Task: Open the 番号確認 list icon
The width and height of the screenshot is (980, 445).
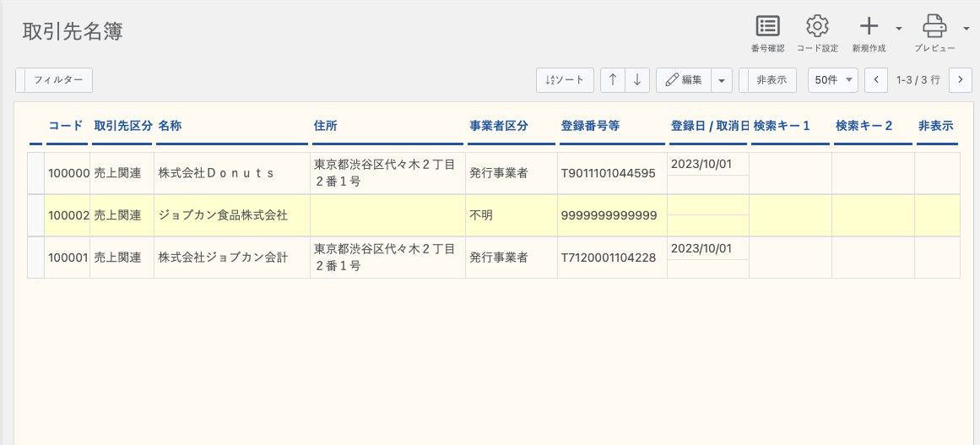Action: (x=767, y=26)
